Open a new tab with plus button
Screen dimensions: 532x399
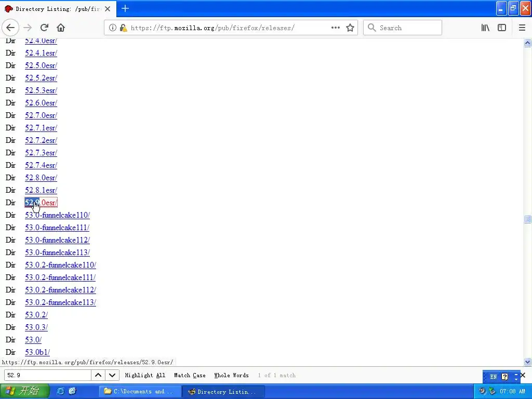(x=125, y=8)
